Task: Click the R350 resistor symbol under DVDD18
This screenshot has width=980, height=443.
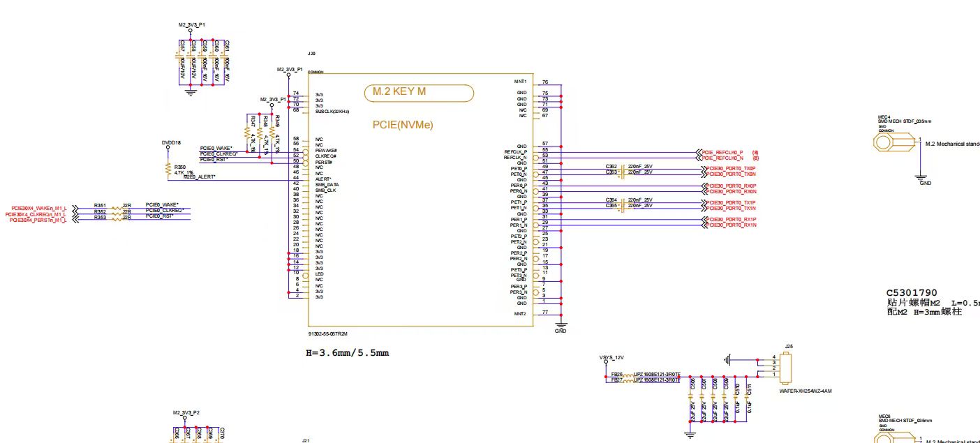Action: pyautogui.click(x=168, y=168)
